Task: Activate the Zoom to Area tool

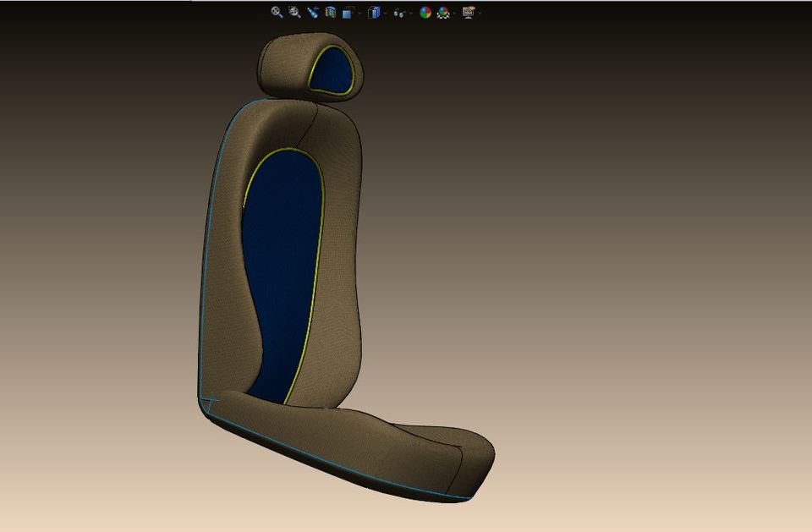Action: pos(294,13)
